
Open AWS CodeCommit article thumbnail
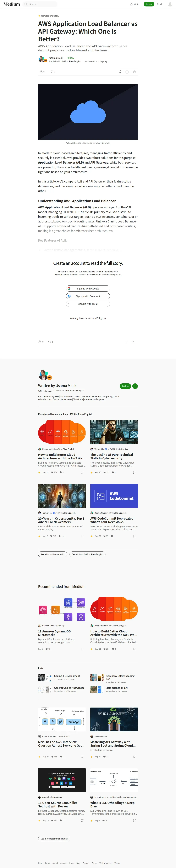pyautogui.click(x=114, y=496)
